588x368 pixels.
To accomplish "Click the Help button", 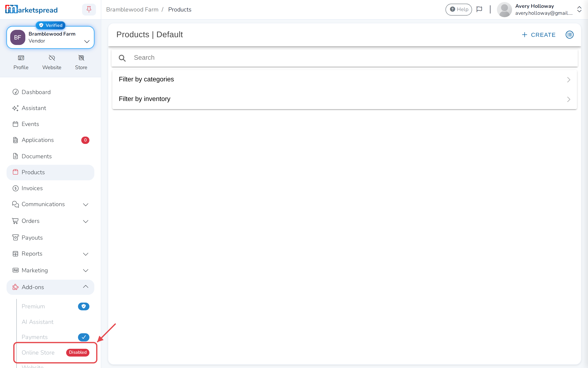I will pyautogui.click(x=459, y=9).
